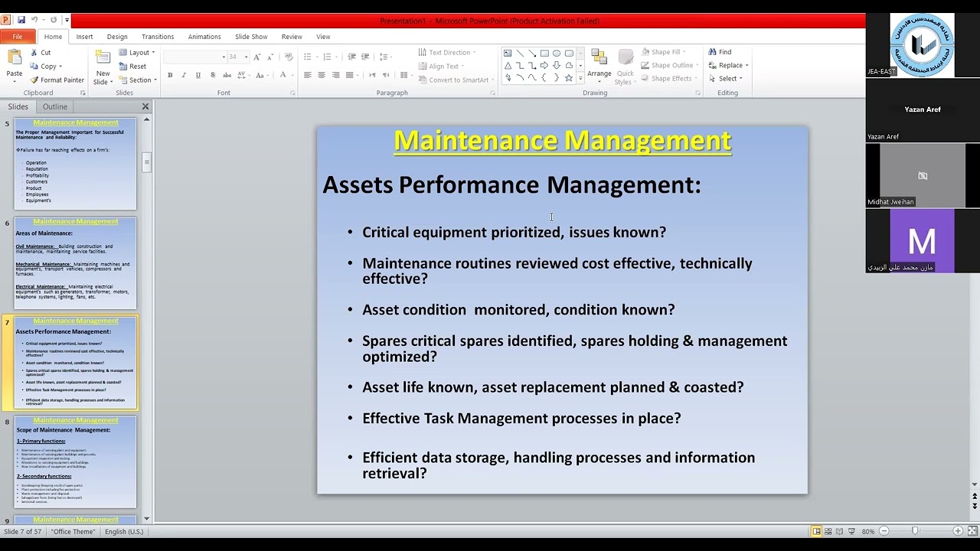Expand the shapes gallery More arrow
980x551 pixels.
pyautogui.click(x=580, y=79)
